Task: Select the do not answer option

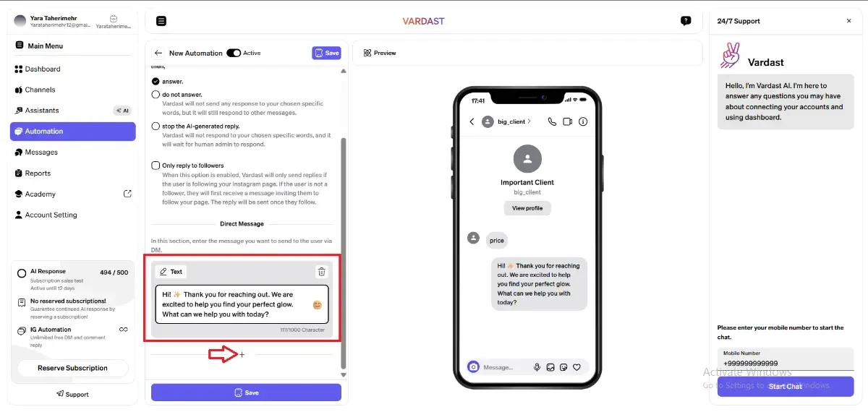Action: pyautogui.click(x=156, y=94)
